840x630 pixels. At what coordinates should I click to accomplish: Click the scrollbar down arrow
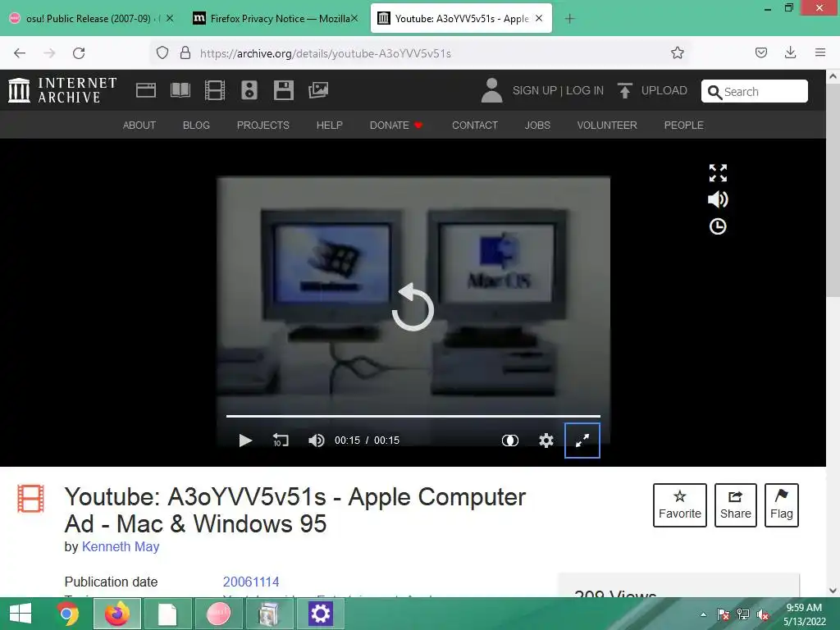tap(833, 591)
